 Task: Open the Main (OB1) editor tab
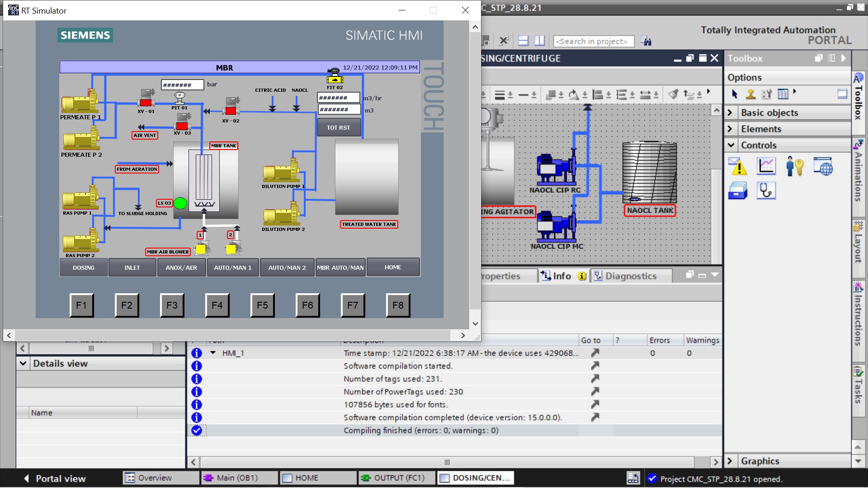click(237, 478)
